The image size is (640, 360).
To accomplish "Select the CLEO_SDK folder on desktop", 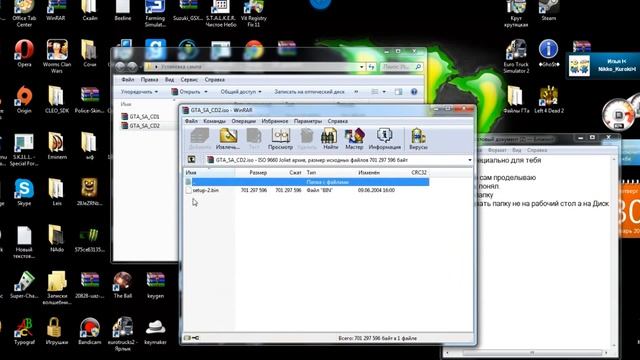I will point(57,99).
